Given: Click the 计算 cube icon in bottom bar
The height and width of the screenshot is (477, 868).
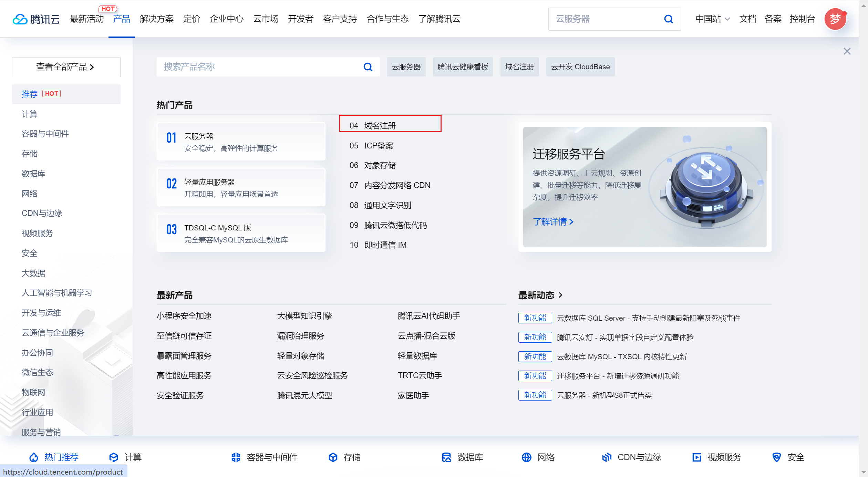Looking at the screenshot, I should click(x=114, y=457).
